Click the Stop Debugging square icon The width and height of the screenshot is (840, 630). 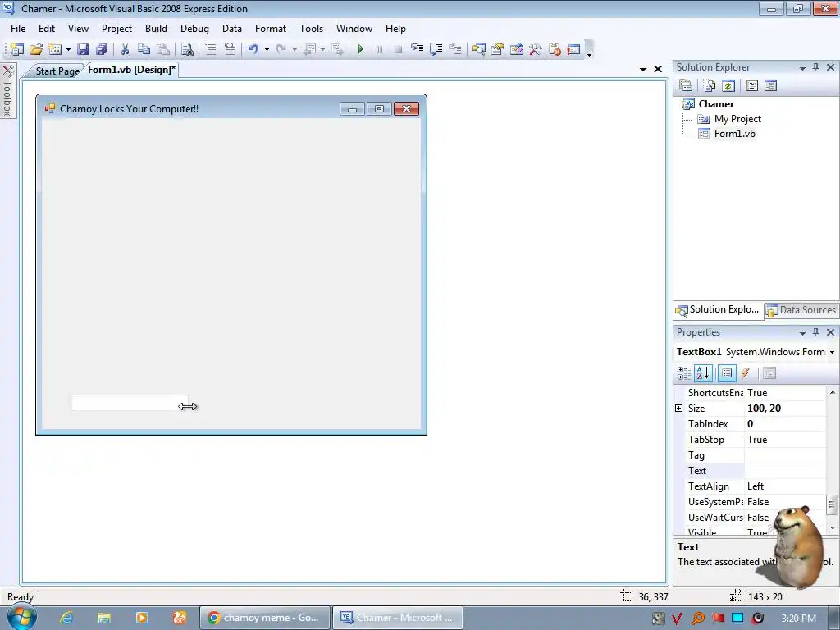coord(398,49)
